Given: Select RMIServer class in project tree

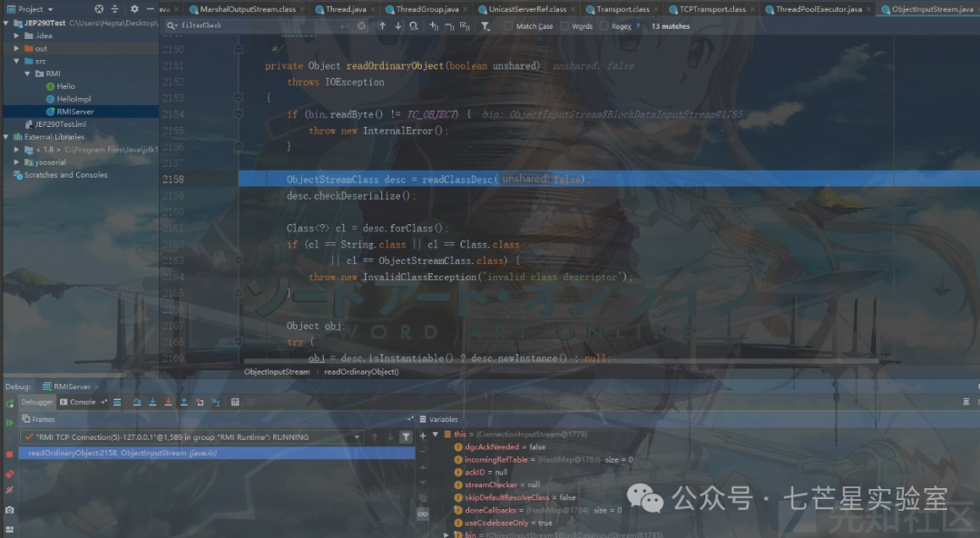Looking at the screenshot, I should (x=75, y=112).
